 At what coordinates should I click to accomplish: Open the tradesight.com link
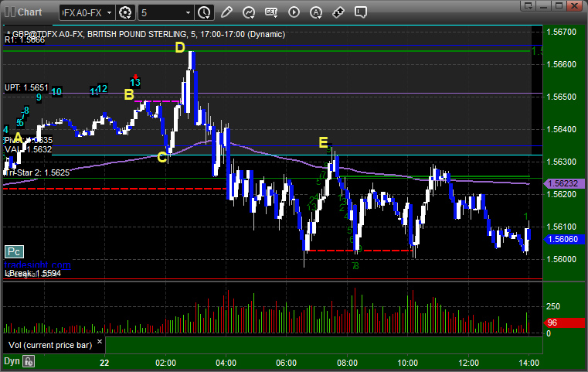click(x=37, y=265)
